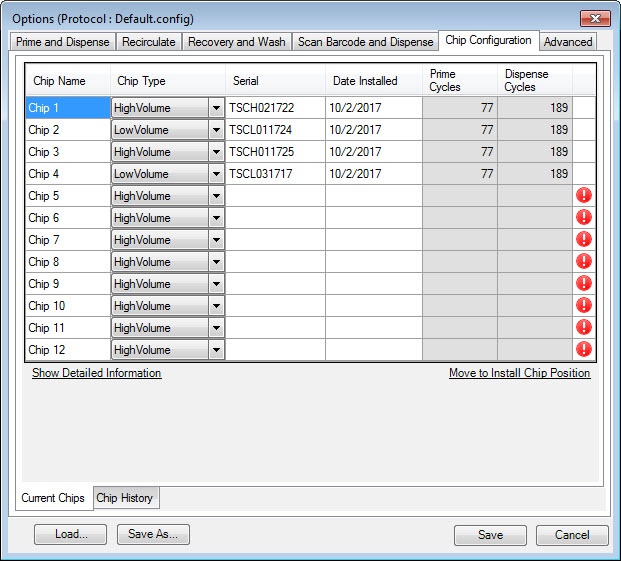Expand the LowVolume dropdown for Chip 2

[x=216, y=130]
